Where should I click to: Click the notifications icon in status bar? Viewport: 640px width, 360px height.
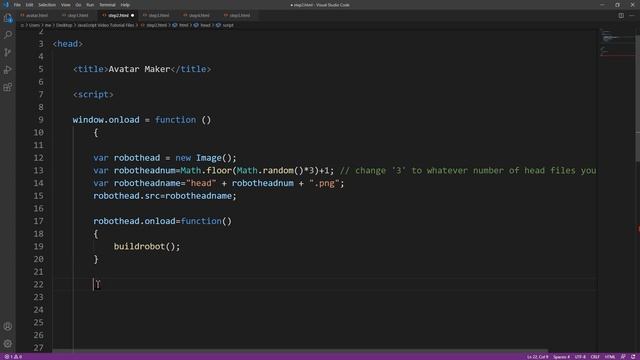click(x=633, y=357)
